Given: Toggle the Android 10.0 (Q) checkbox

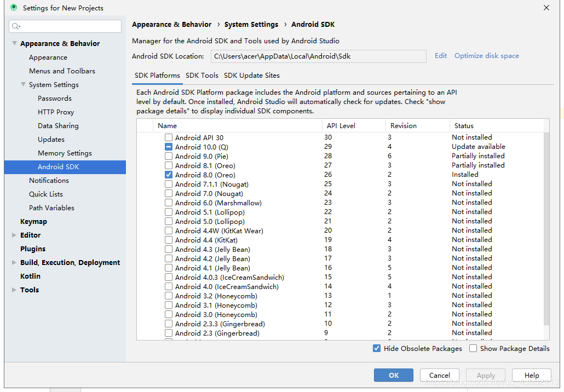Looking at the screenshot, I should point(169,147).
